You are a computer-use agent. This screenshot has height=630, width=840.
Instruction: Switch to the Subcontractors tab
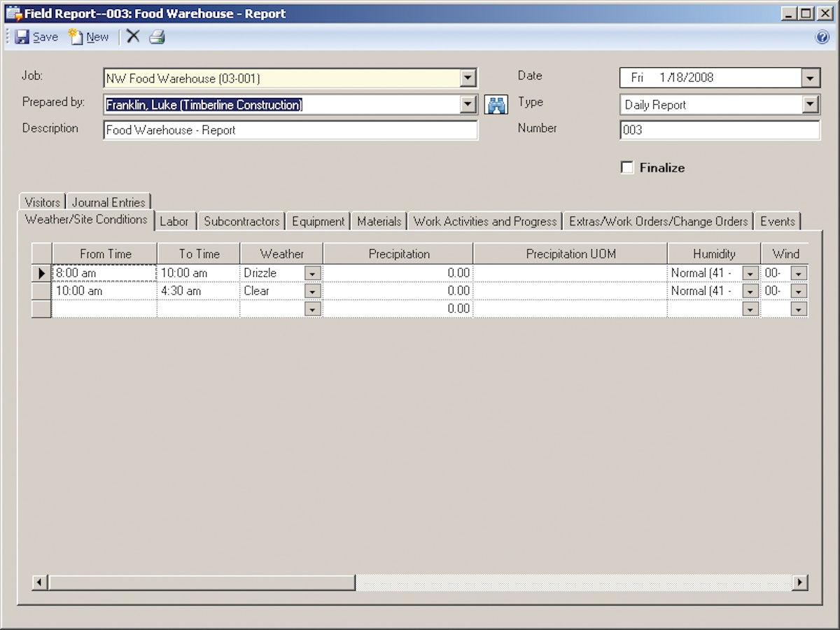(x=241, y=221)
